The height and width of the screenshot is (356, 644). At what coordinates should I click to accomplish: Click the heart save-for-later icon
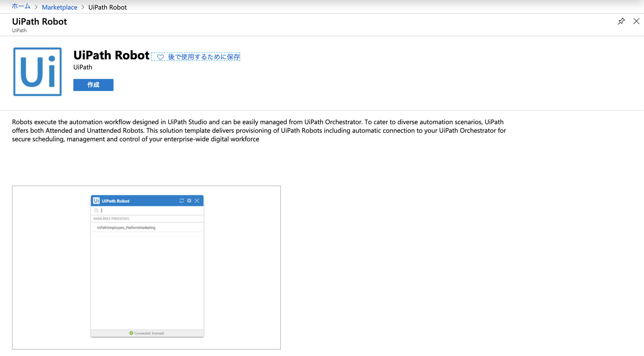tap(160, 57)
